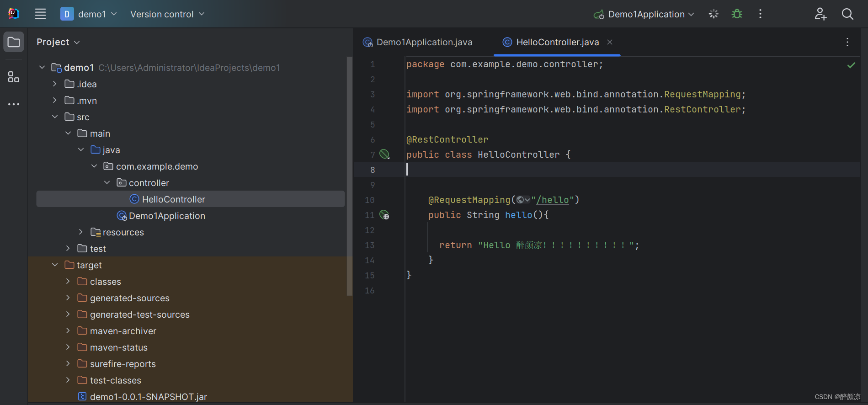Screen dimensions: 868x405
Task: Collapse the demo1 root node
Action: [x=42, y=68]
